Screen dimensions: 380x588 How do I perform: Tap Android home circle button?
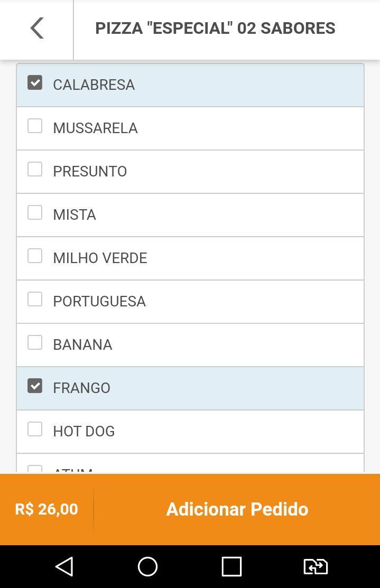[x=147, y=566]
